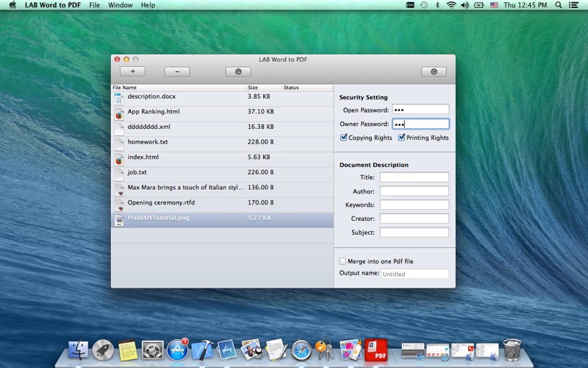The image size is (588, 368).
Task: Click the Status column header
Action: [x=307, y=88]
